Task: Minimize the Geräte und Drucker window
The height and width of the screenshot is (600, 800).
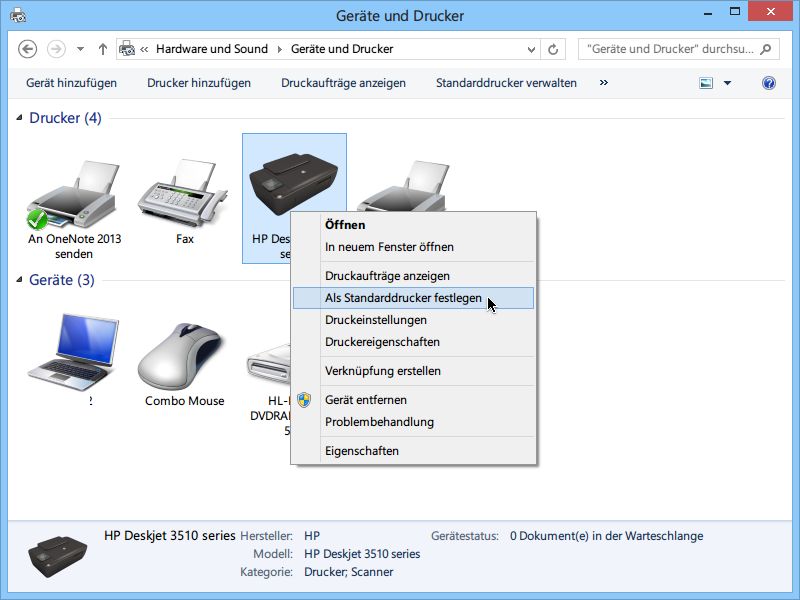Action: (708, 13)
